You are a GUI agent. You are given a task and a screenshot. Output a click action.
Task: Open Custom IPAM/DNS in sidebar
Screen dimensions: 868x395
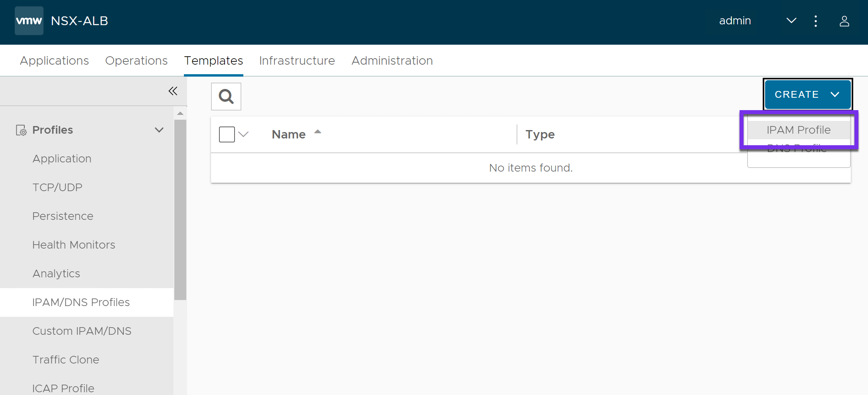[x=82, y=331]
